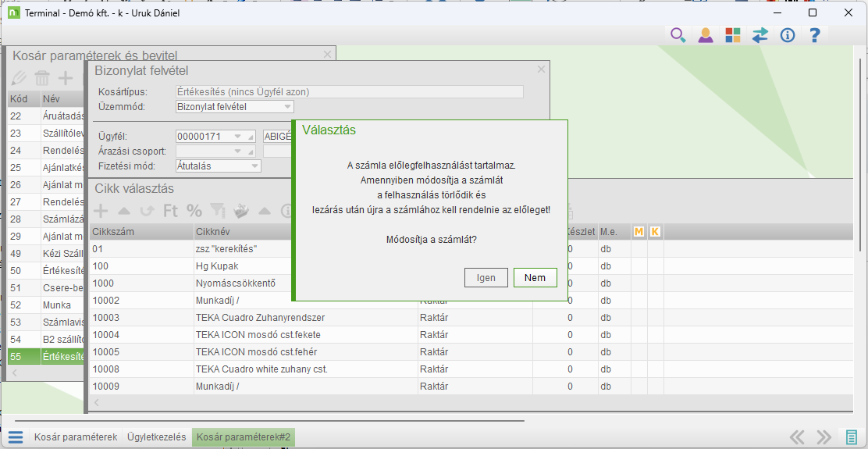Click the Ft price icon in Cikk választás
This screenshot has width=868, height=449.
(170, 210)
